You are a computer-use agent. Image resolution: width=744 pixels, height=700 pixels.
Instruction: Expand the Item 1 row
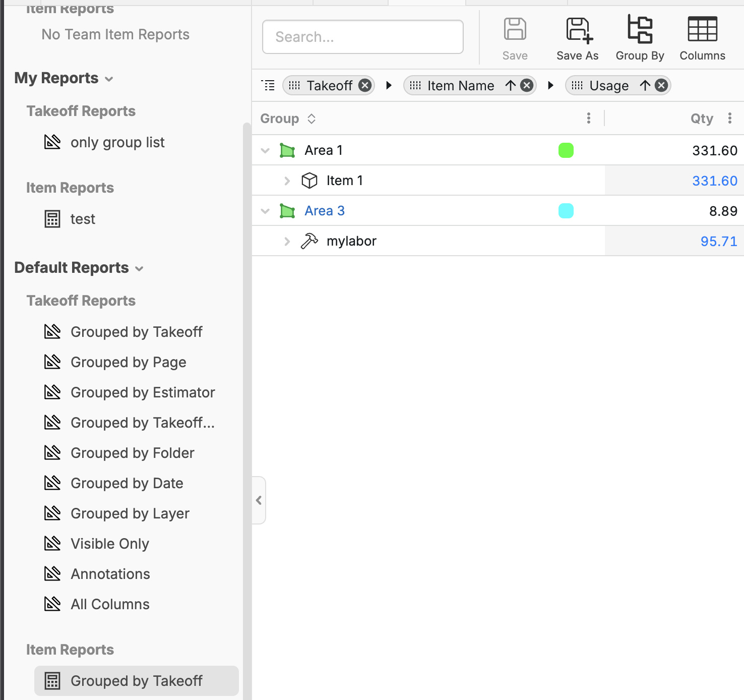tap(287, 181)
